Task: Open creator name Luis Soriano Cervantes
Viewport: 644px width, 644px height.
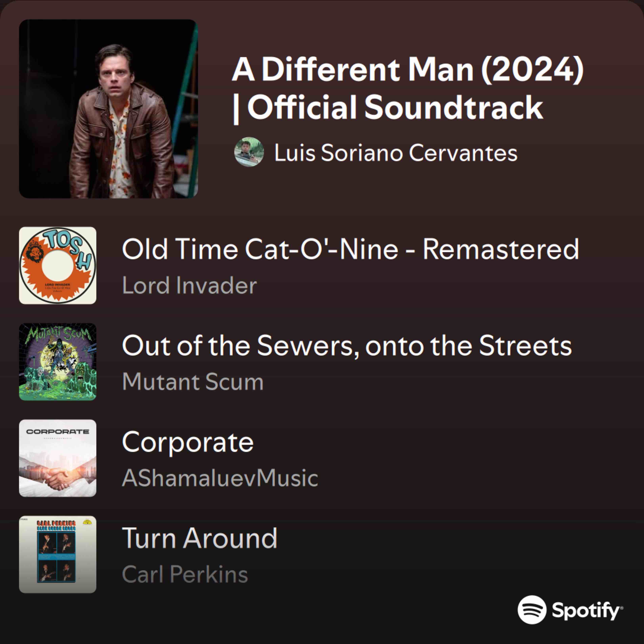Action: tap(395, 153)
